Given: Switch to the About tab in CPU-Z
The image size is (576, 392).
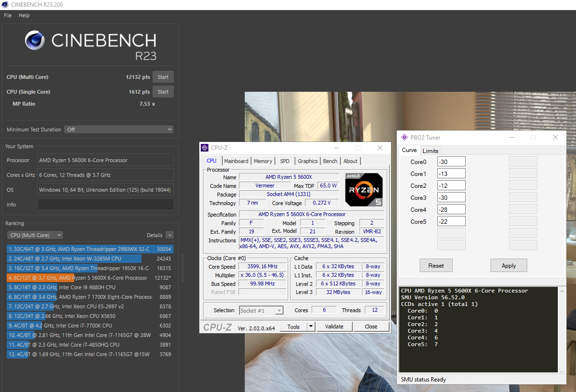Looking at the screenshot, I should coord(350,161).
